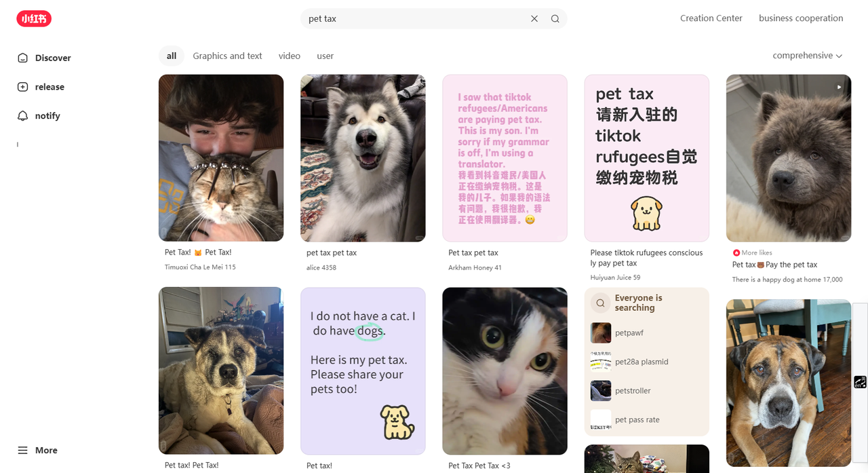868x473 pixels.
Task: Click 'Pet tax! Pet Tax!' title under Akita
Action: pos(191,466)
